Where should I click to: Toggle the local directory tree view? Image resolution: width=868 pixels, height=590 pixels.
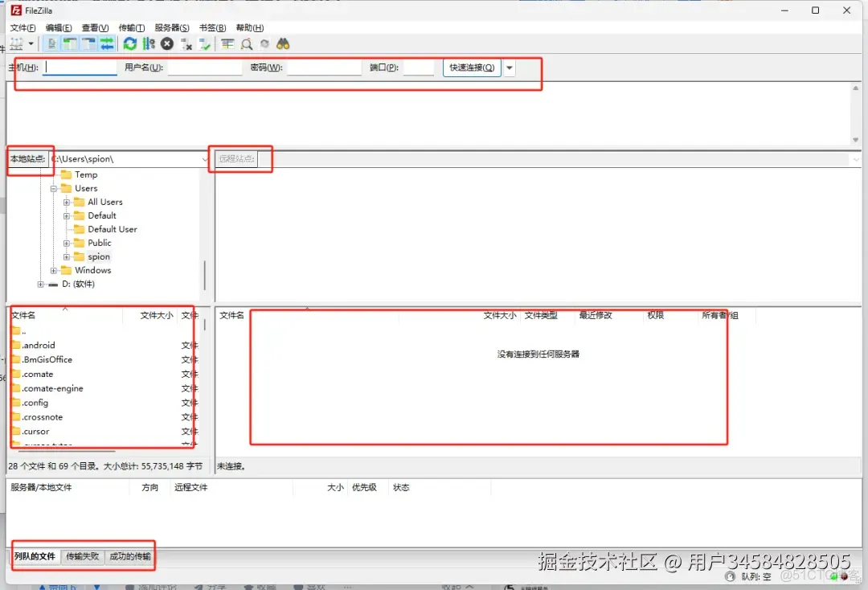(x=69, y=44)
